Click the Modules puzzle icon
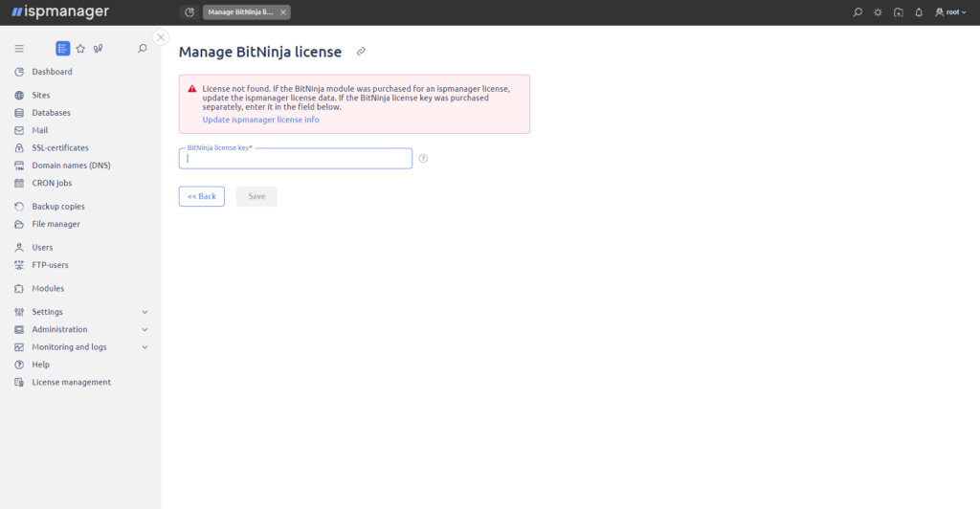 pos(19,289)
